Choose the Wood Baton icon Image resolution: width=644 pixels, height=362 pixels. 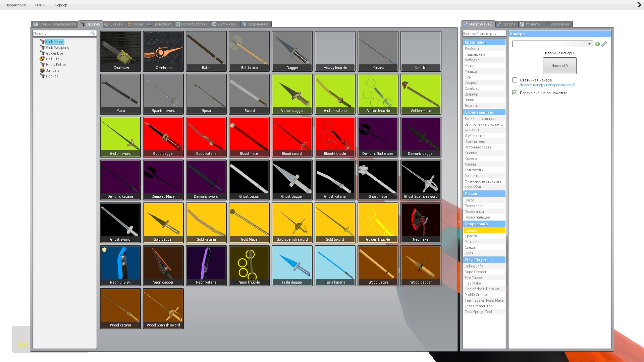pyautogui.click(x=378, y=266)
